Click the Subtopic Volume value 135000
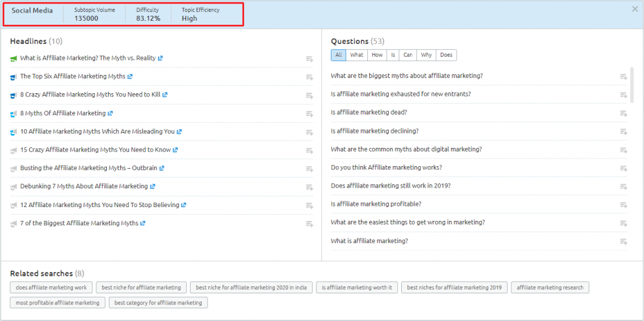Screen dimensions: 644x321 (86, 18)
